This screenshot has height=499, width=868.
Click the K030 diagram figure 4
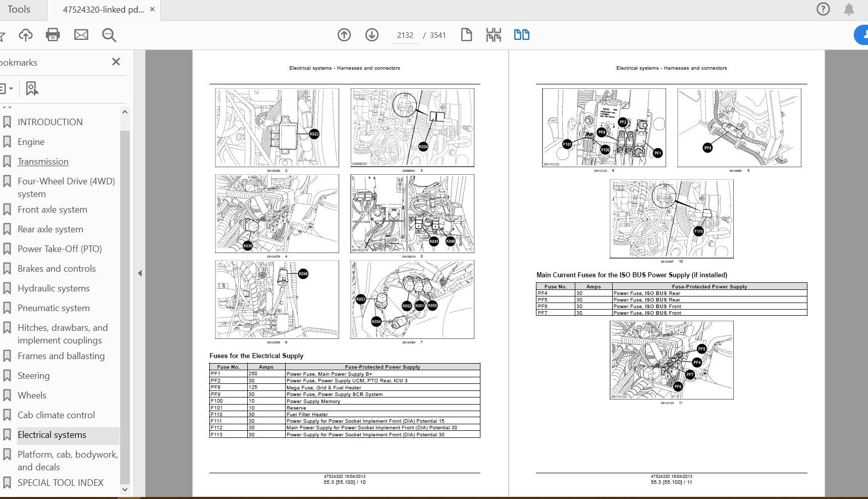(277, 214)
